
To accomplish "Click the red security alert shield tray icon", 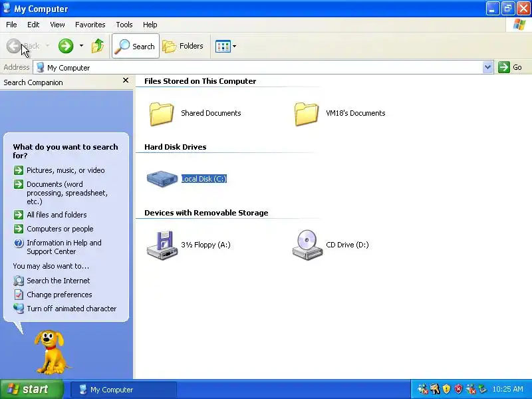I will tap(458, 389).
